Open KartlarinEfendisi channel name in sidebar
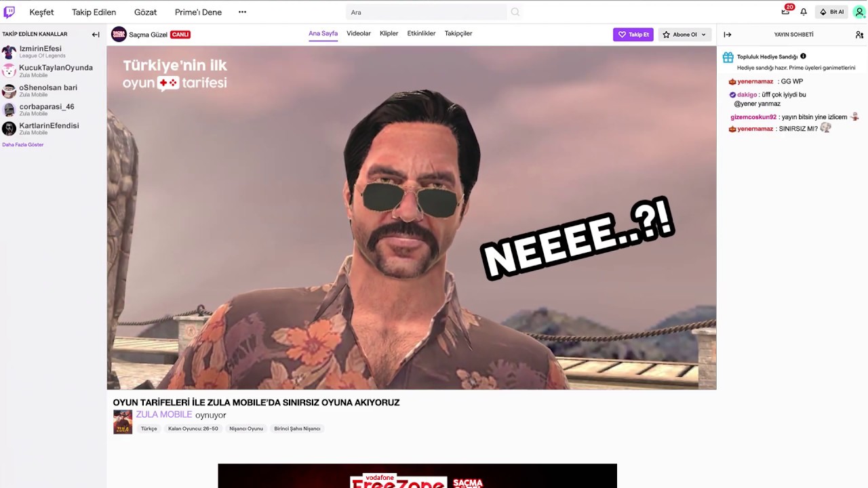This screenshot has width=868, height=488. coord(49,125)
